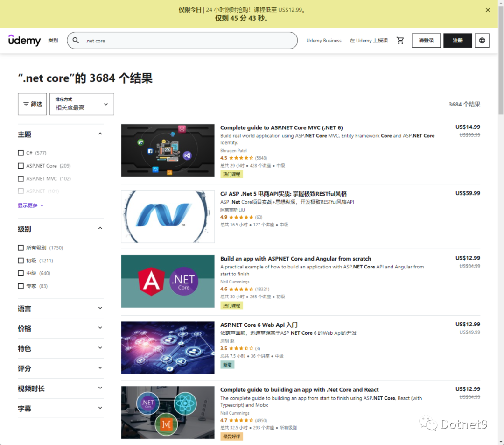Toggle the 初级 level checkbox
The height and width of the screenshot is (445, 504).
click(21, 261)
